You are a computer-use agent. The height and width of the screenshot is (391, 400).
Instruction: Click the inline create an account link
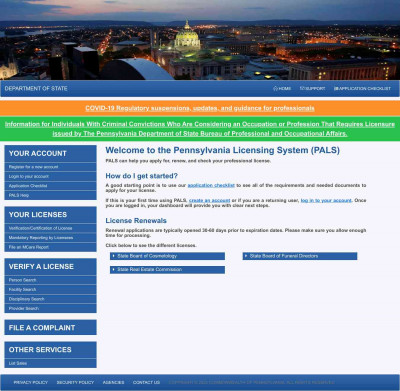(209, 200)
